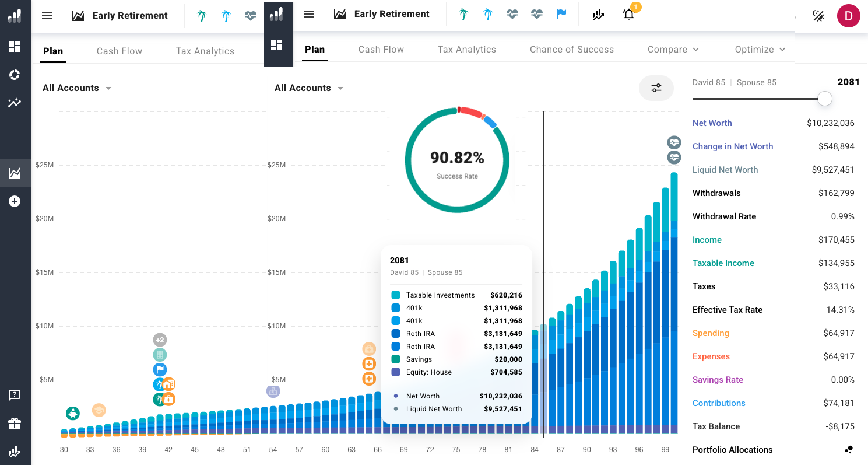This screenshot has width=868, height=465.
Task: Click the heartbeat icon next to the blue flag
Action: pyautogui.click(x=537, y=15)
